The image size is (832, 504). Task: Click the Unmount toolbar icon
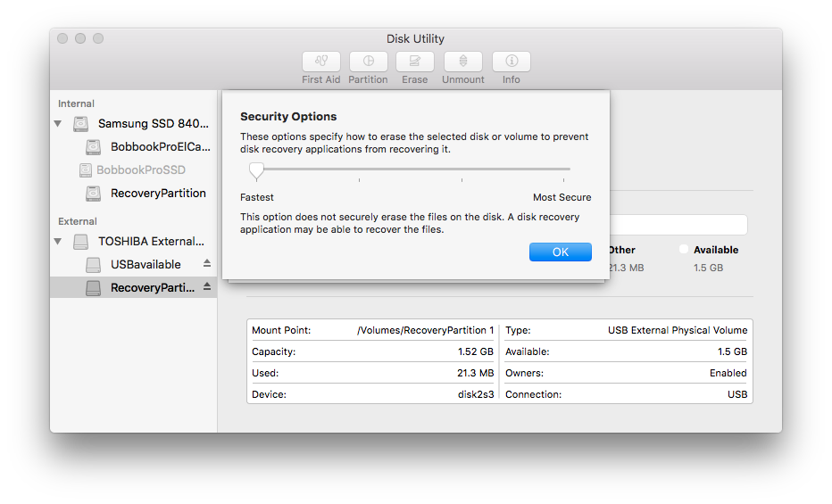pos(463,62)
